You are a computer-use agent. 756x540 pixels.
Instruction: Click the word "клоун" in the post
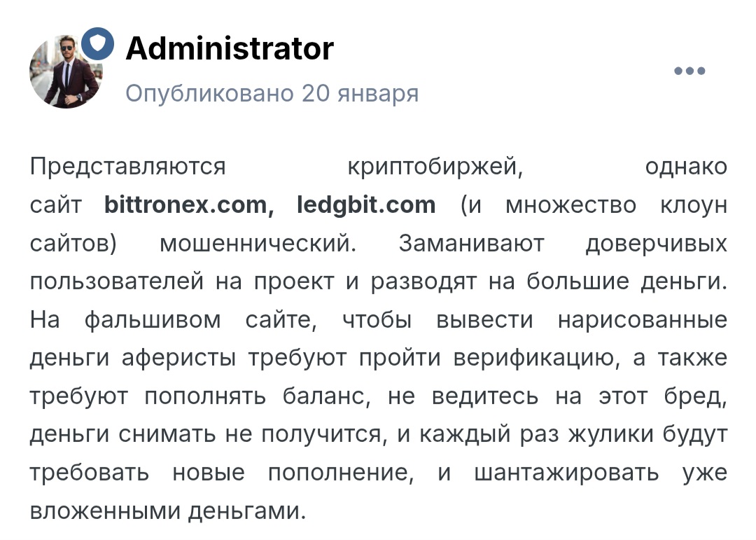click(694, 205)
